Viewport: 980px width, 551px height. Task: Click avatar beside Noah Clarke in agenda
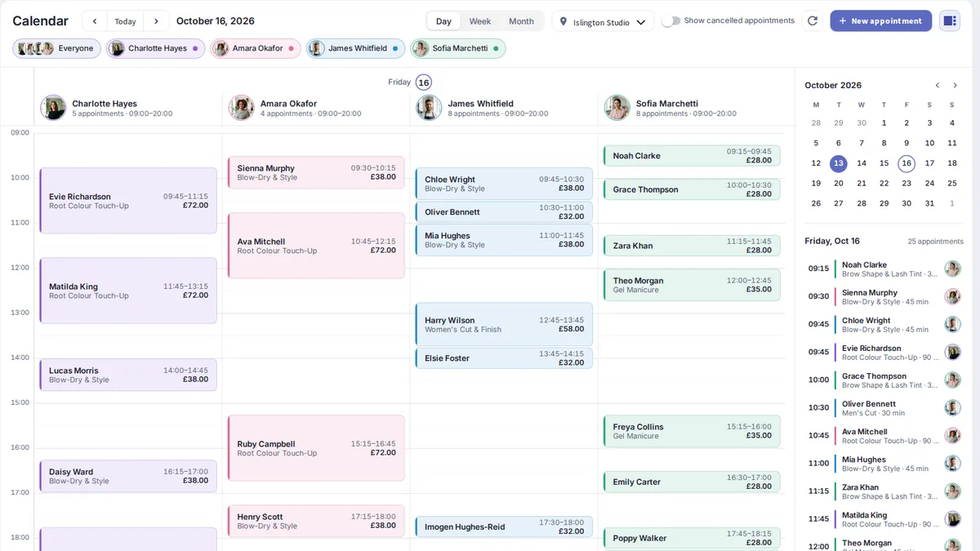coord(952,269)
